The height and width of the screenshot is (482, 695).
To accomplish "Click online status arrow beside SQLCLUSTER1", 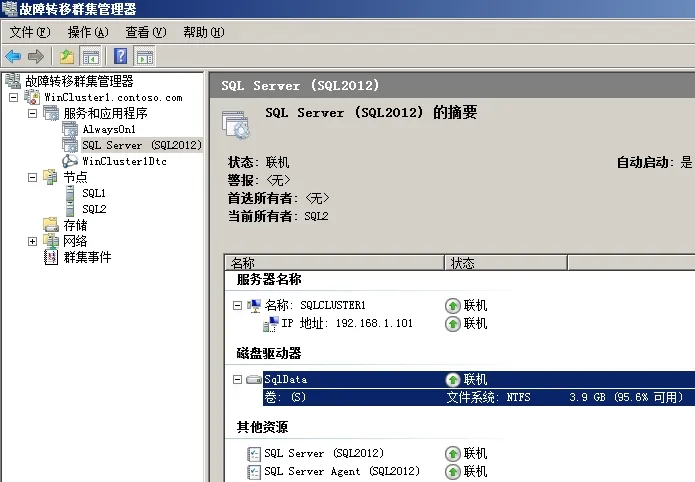I will coord(453,306).
